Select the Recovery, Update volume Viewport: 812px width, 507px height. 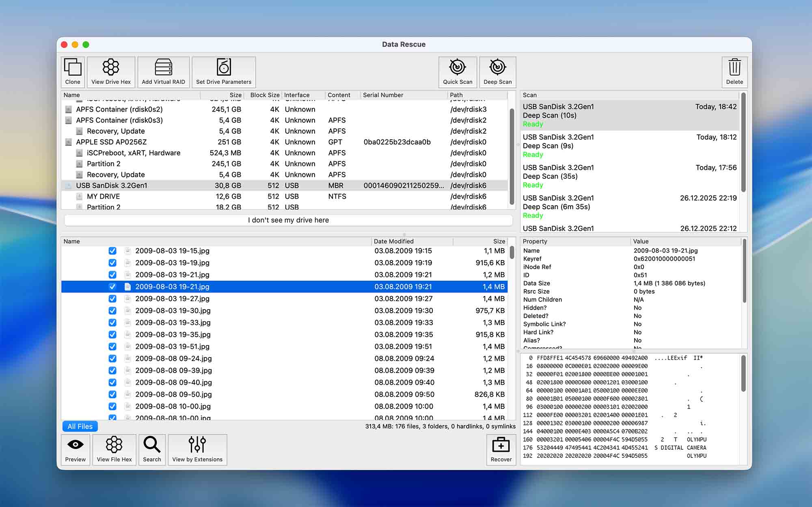point(116,131)
